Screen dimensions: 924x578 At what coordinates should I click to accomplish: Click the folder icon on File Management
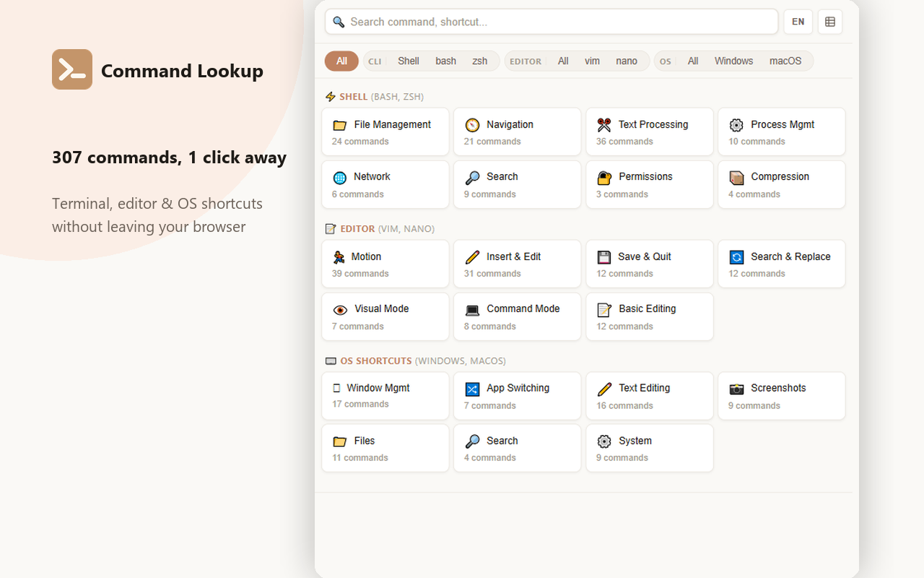point(339,125)
